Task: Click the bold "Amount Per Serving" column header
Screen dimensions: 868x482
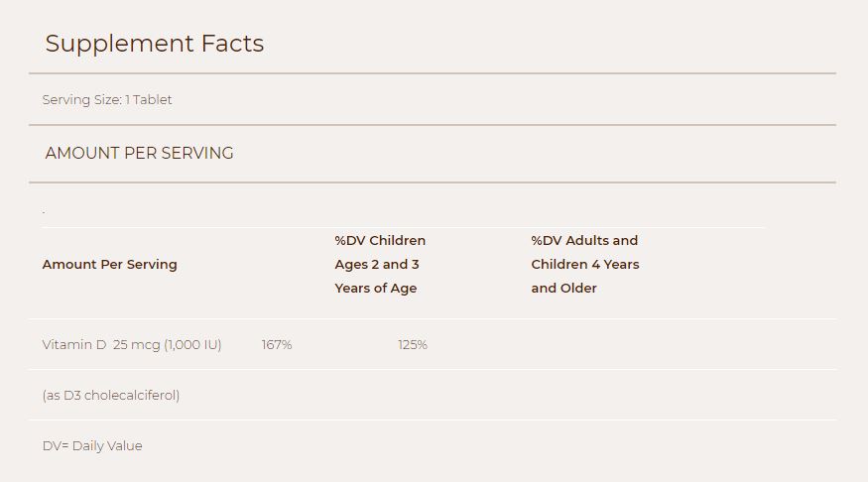Action: [109, 265]
